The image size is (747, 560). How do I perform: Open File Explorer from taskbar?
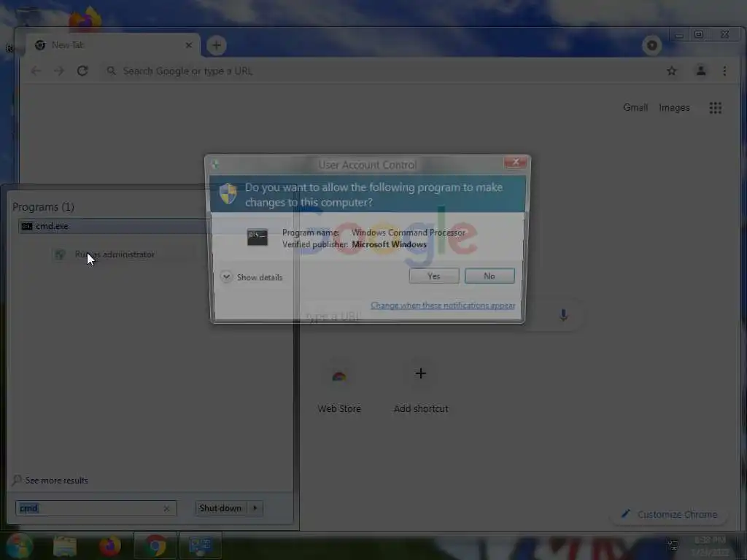[65, 546]
